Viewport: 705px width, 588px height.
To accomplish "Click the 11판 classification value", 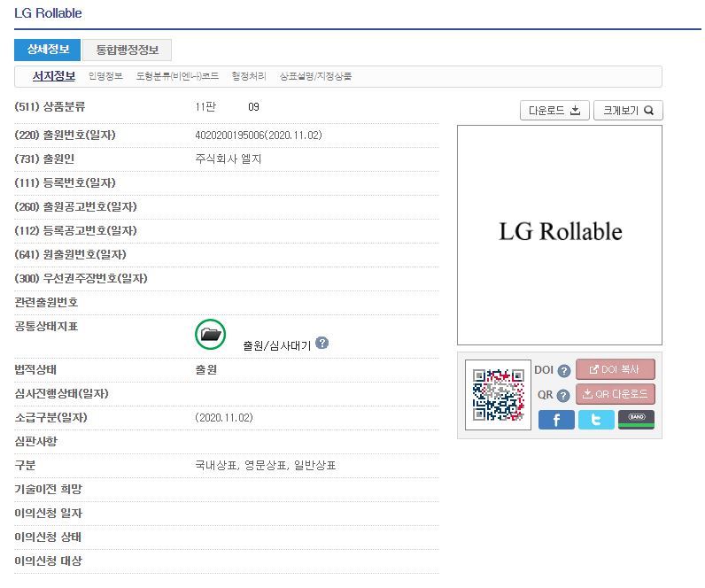I will (205, 107).
